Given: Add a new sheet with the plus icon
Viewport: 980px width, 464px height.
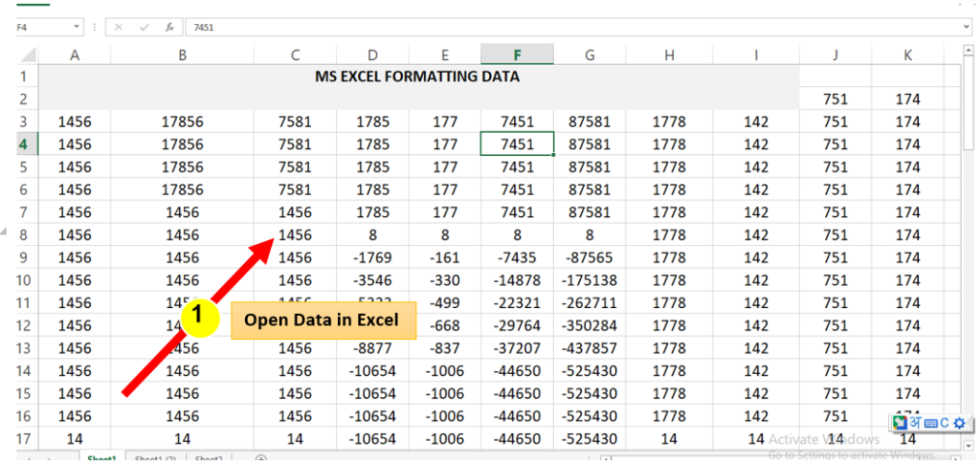Looking at the screenshot, I should pos(261,459).
